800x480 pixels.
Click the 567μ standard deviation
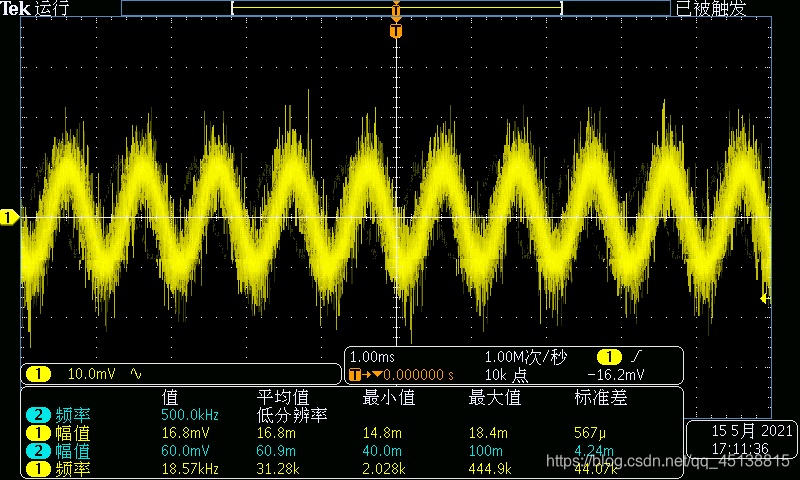pos(590,433)
